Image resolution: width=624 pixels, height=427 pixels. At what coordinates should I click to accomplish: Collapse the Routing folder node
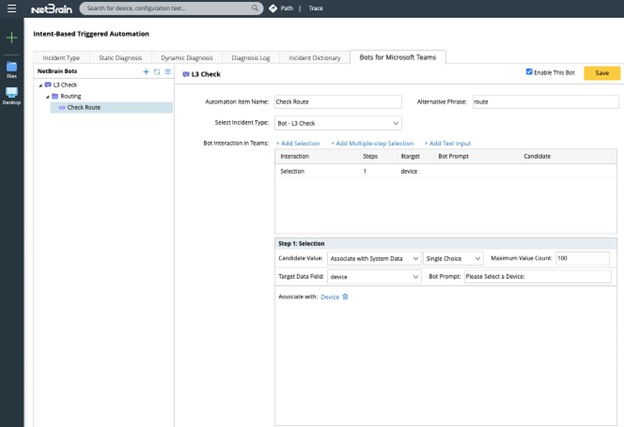point(47,96)
